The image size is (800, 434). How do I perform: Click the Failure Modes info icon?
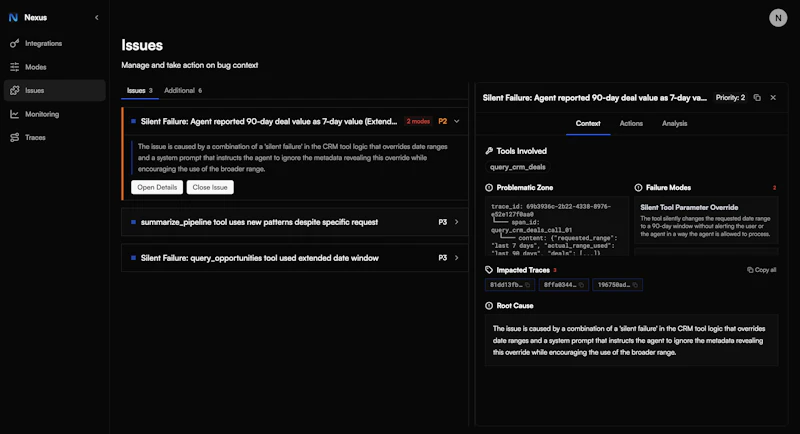(x=638, y=188)
